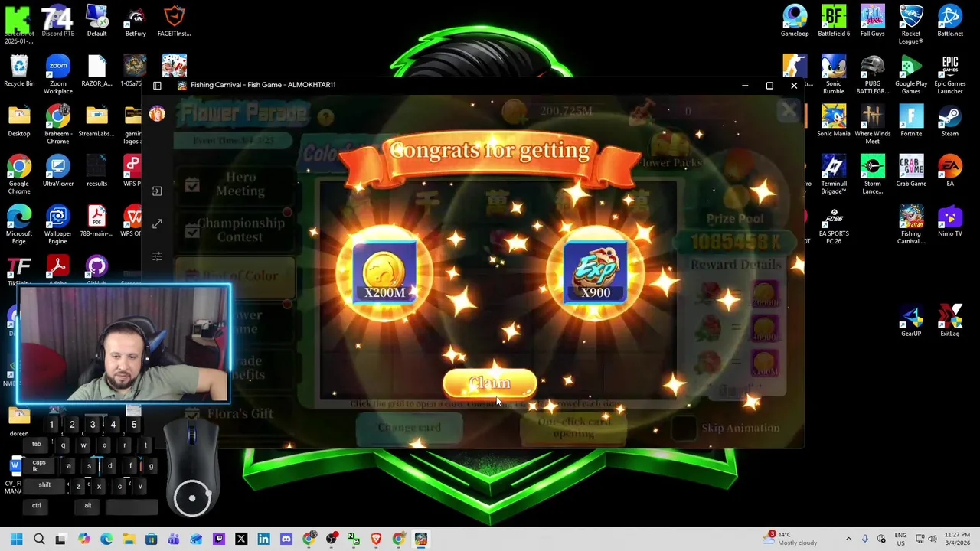
Task: Open Google Play Games shortcut
Action: click(911, 74)
